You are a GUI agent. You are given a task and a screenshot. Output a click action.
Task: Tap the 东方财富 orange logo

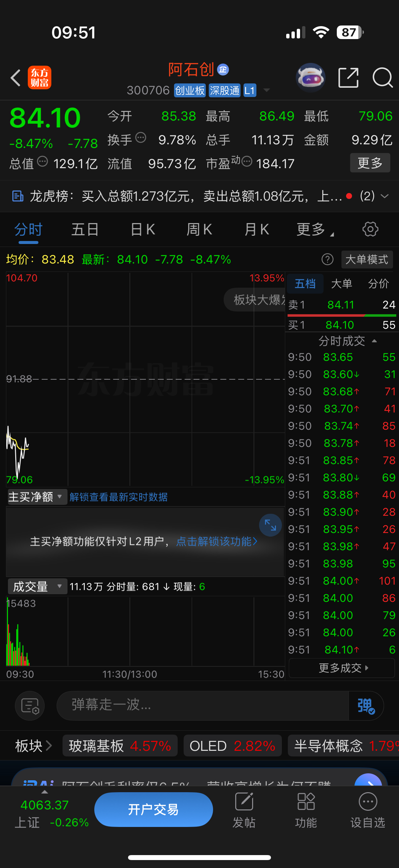pyautogui.click(x=39, y=77)
